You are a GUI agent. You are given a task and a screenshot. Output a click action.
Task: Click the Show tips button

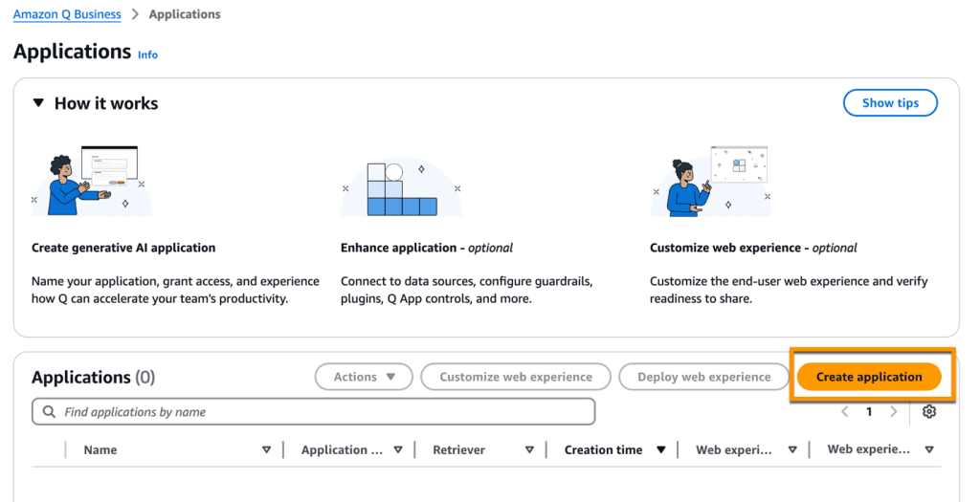[890, 103]
